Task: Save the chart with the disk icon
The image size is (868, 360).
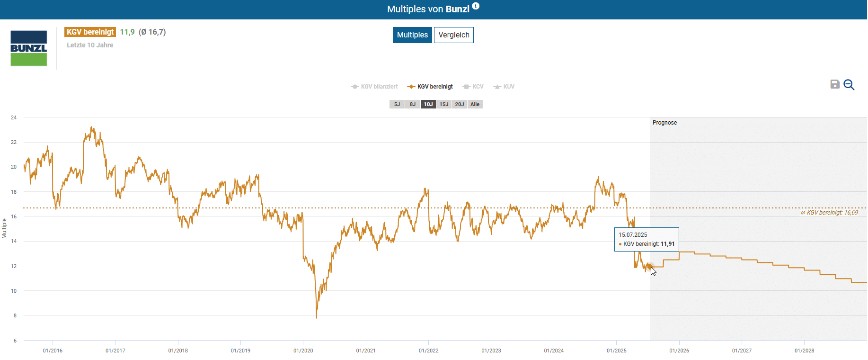Action: pyautogui.click(x=835, y=84)
